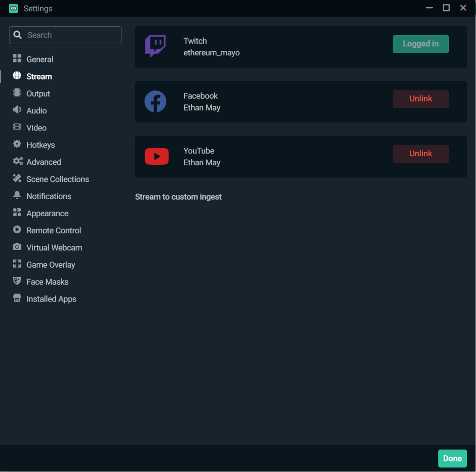
Task: Click the Audio speaker icon
Action: click(17, 110)
